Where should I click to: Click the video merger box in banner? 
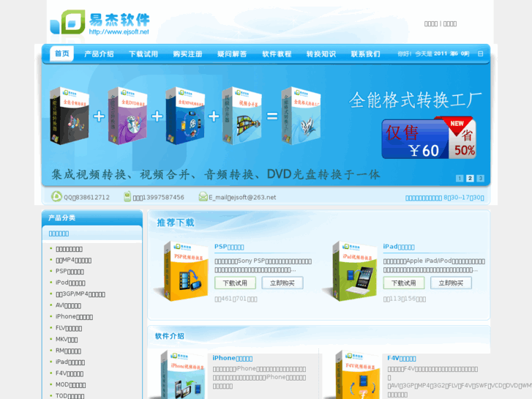pyautogui.click(x=241, y=116)
